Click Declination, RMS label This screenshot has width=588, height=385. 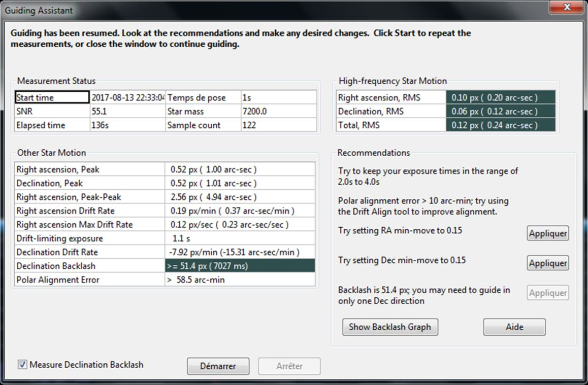pyautogui.click(x=391, y=111)
